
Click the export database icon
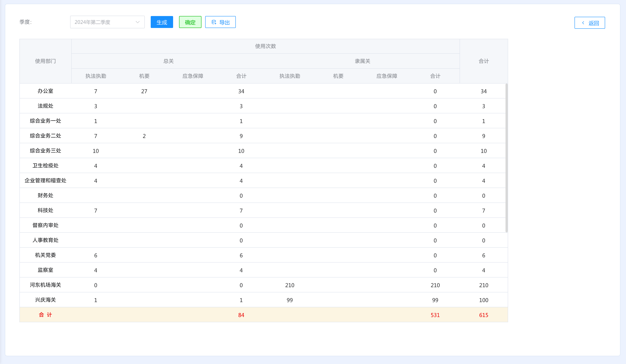214,22
